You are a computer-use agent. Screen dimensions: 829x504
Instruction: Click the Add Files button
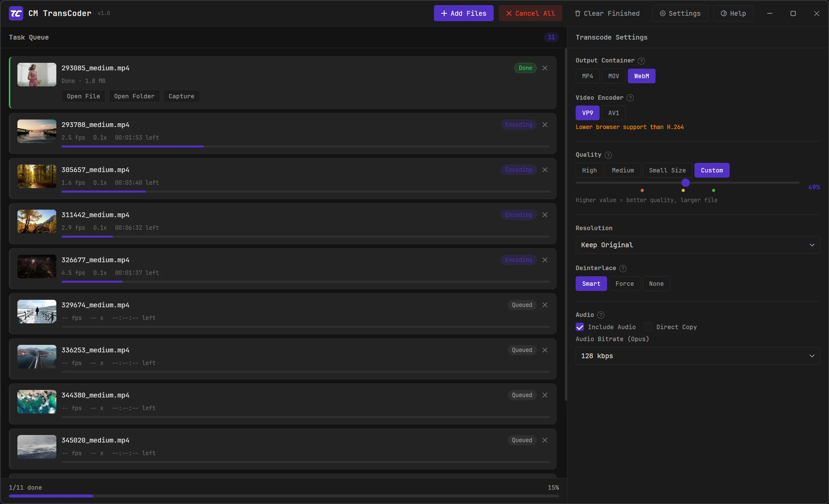464,13
